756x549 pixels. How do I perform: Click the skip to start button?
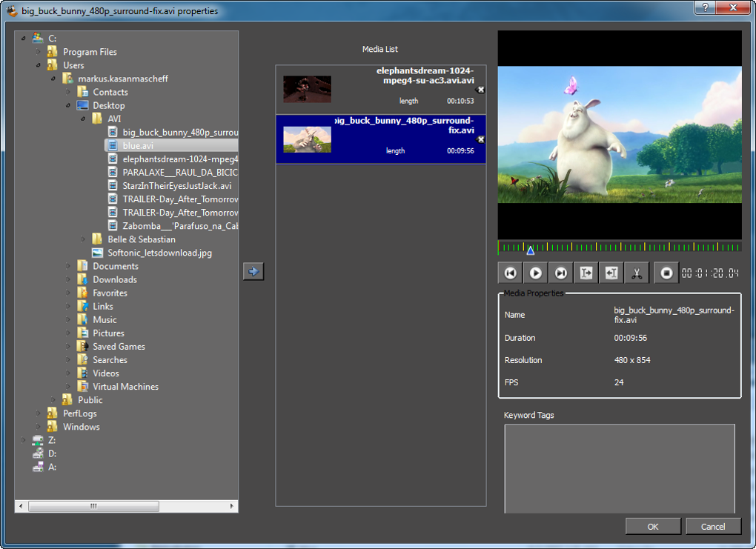click(510, 273)
